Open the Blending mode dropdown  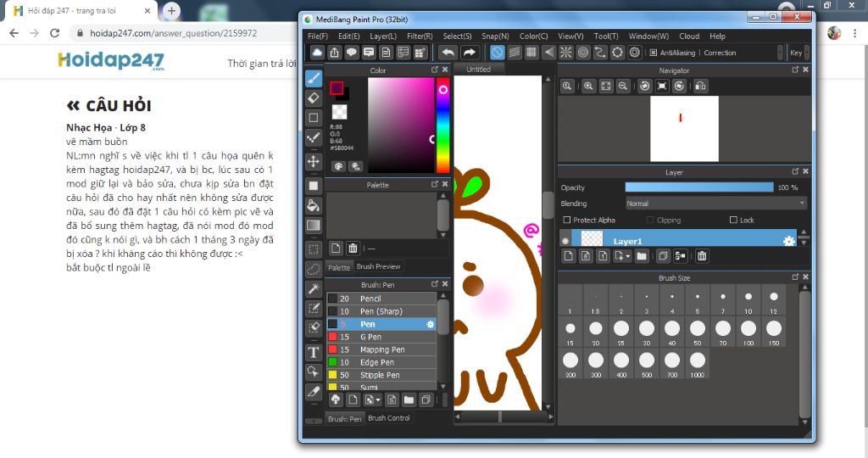(715, 204)
